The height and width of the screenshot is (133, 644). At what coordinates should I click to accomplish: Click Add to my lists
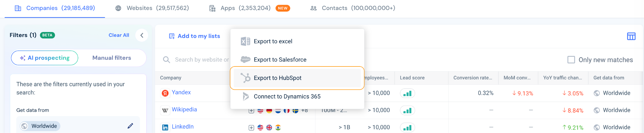pos(194,36)
